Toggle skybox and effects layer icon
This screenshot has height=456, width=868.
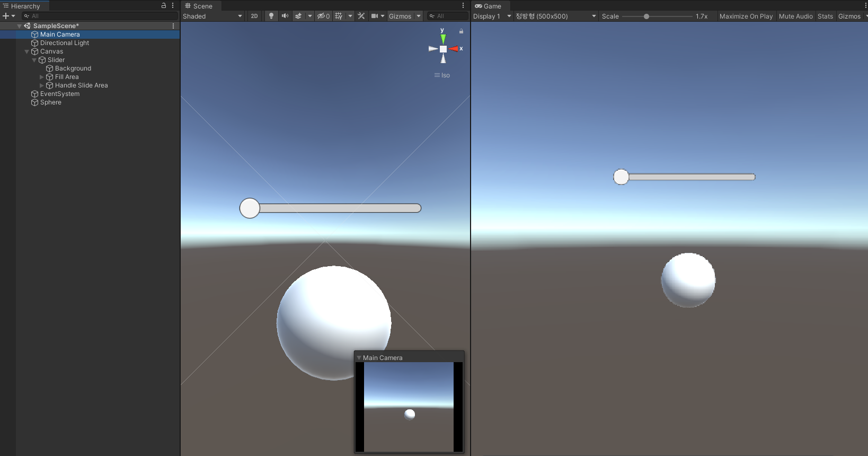tap(298, 16)
